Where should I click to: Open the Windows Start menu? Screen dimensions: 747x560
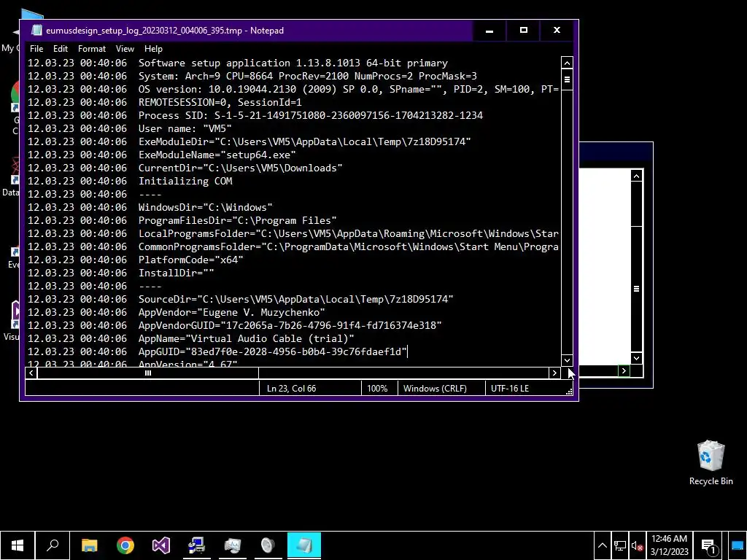pyautogui.click(x=18, y=545)
